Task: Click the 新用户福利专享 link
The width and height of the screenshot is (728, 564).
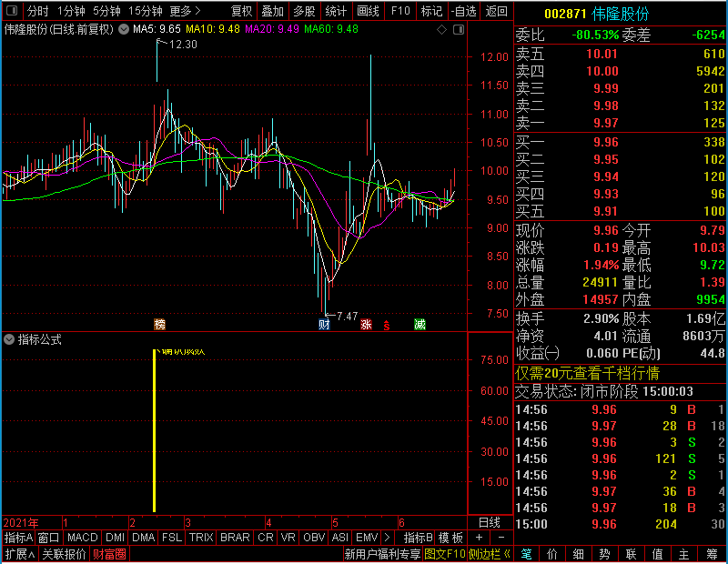Action: pyautogui.click(x=382, y=554)
